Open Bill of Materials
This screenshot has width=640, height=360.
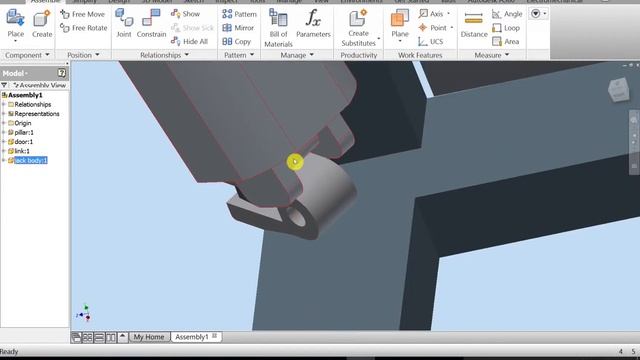[278, 28]
